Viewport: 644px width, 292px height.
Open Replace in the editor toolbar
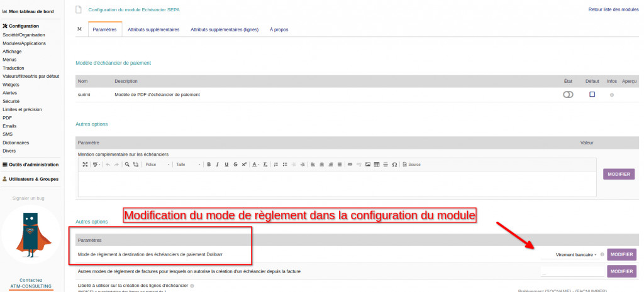(x=136, y=165)
